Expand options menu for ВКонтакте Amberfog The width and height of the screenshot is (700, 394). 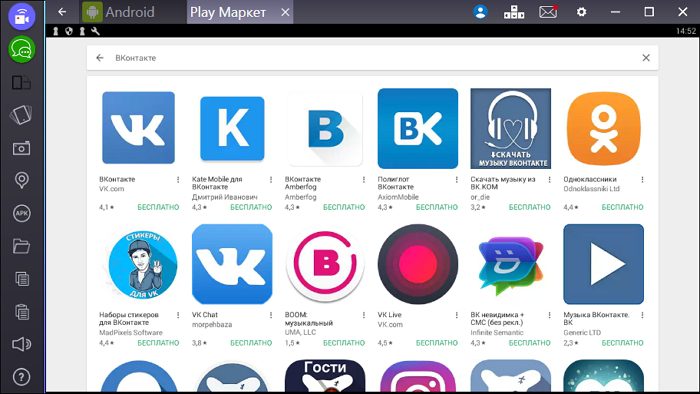pyautogui.click(x=364, y=180)
